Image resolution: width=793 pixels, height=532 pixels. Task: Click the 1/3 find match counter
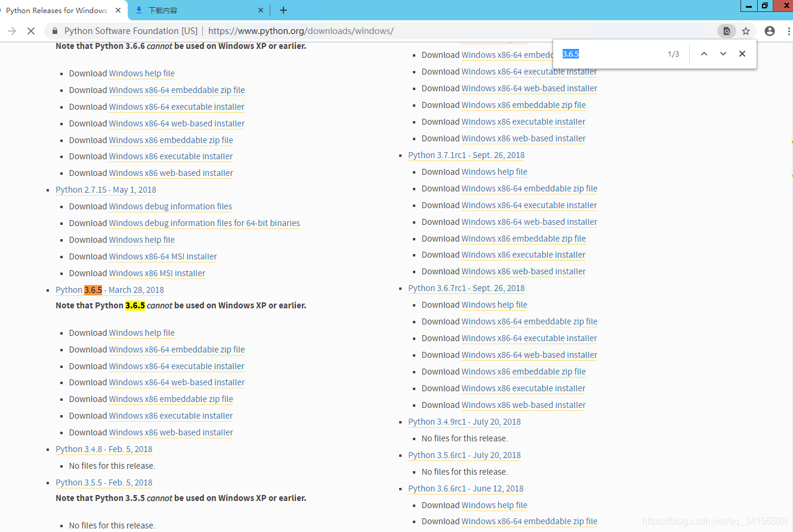click(673, 54)
